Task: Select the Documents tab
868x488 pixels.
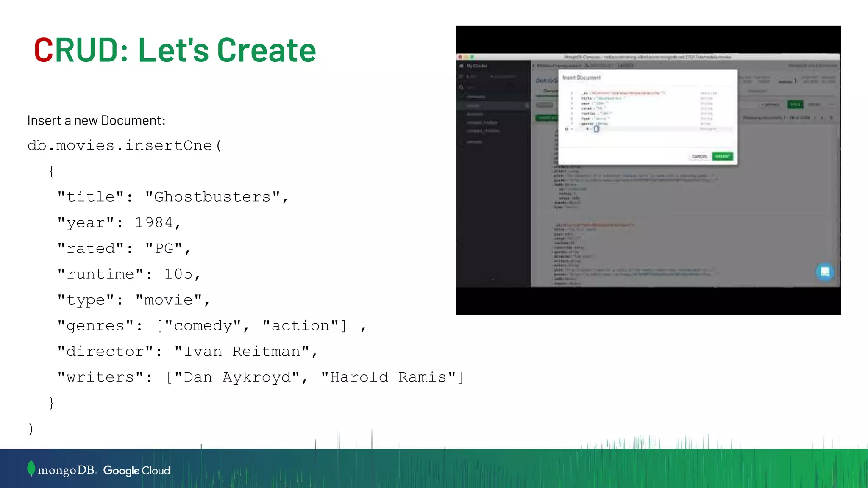Action: click(x=550, y=91)
